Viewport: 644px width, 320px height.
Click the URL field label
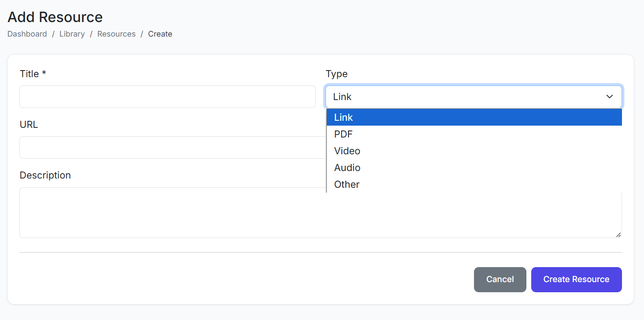(x=29, y=124)
